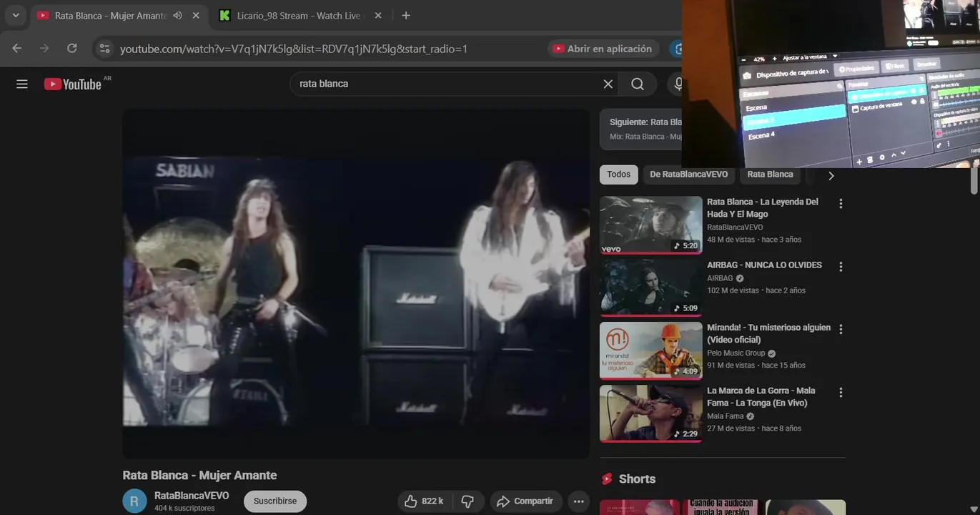The height and width of the screenshot is (515, 980).
Task: Click the magnifier search button
Action: tap(638, 84)
